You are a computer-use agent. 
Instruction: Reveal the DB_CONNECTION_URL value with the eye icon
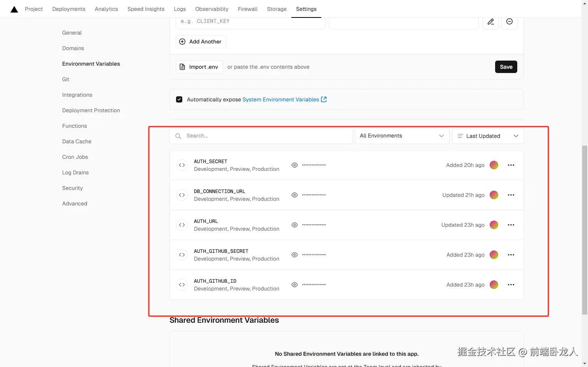point(295,195)
